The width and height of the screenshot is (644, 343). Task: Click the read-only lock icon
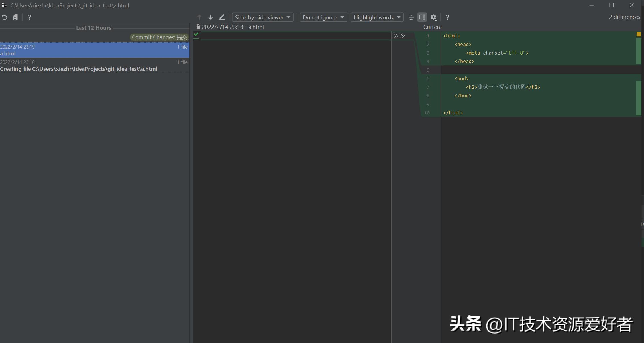(x=198, y=27)
